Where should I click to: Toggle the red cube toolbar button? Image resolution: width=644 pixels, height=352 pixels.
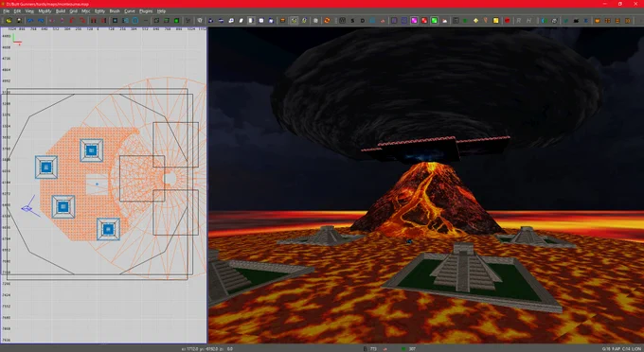424,20
